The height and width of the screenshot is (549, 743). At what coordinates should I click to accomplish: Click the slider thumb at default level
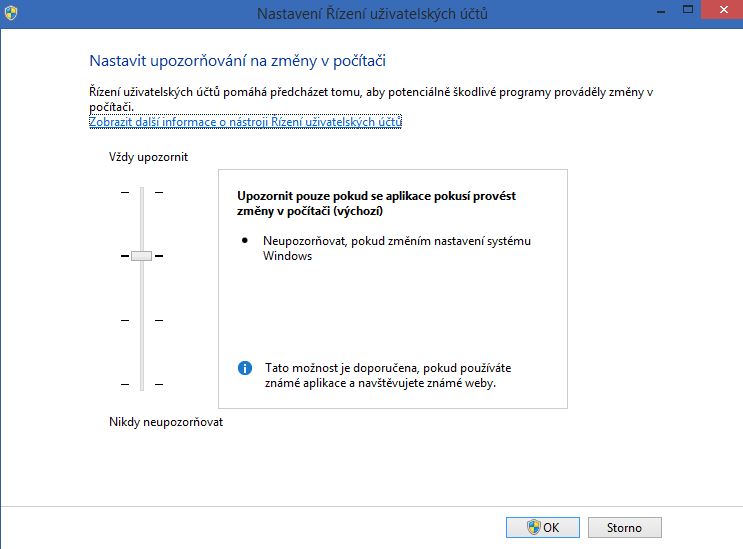pyautogui.click(x=142, y=256)
